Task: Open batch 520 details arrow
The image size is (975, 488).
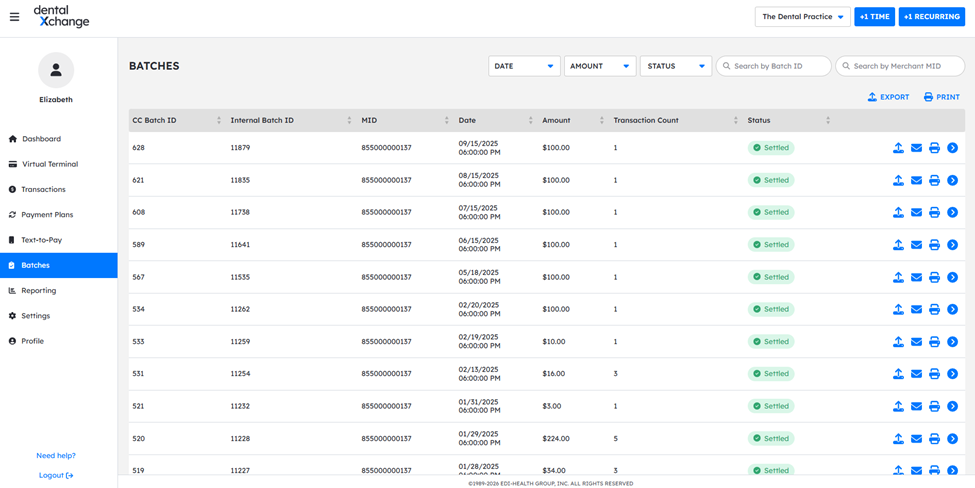Action: (952, 439)
